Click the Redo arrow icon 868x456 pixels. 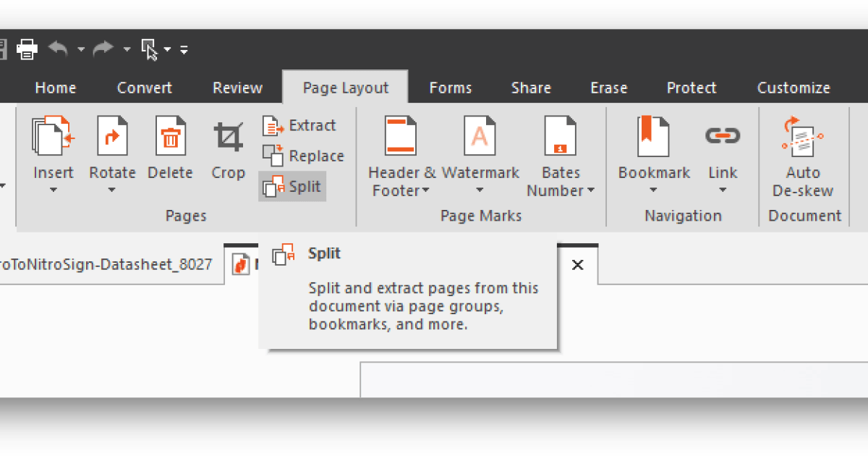pyautogui.click(x=104, y=48)
